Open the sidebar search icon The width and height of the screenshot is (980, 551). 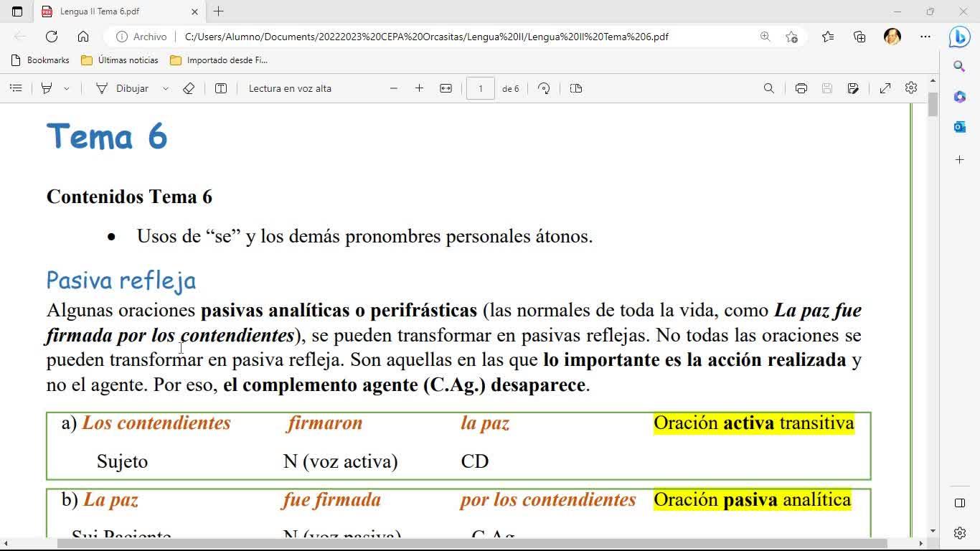coord(960,66)
